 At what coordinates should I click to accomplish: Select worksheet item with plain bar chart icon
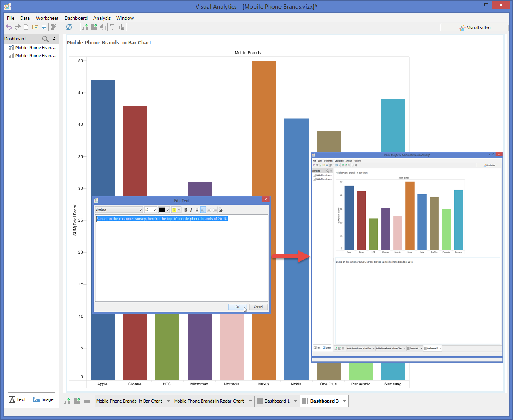coord(32,56)
